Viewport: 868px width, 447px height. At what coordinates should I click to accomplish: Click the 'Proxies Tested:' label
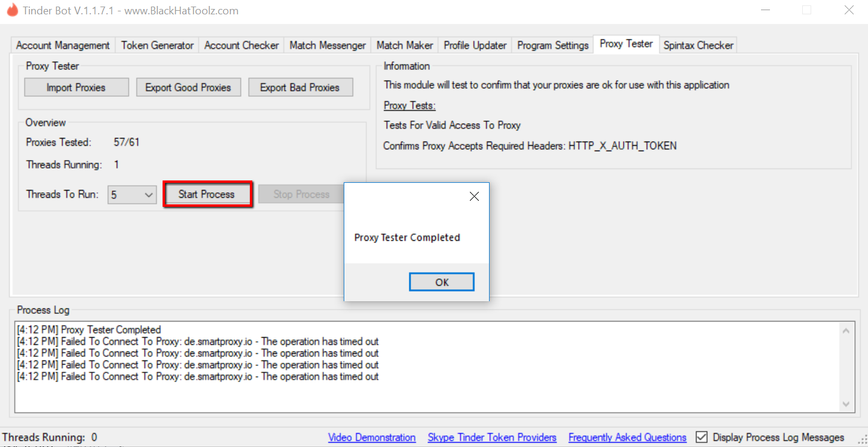point(59,142)
